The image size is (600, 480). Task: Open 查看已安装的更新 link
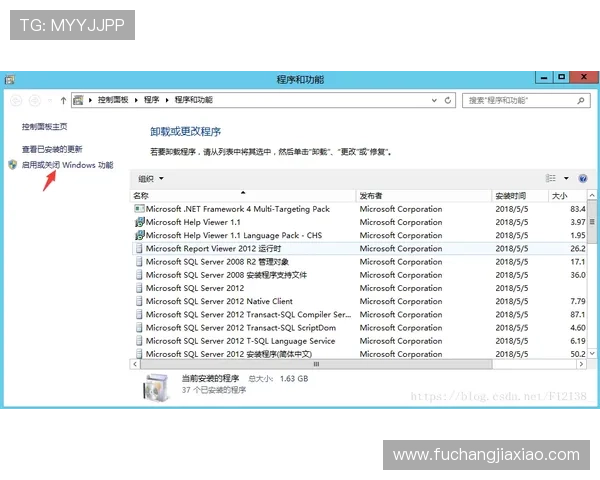(x=52, y=149)
